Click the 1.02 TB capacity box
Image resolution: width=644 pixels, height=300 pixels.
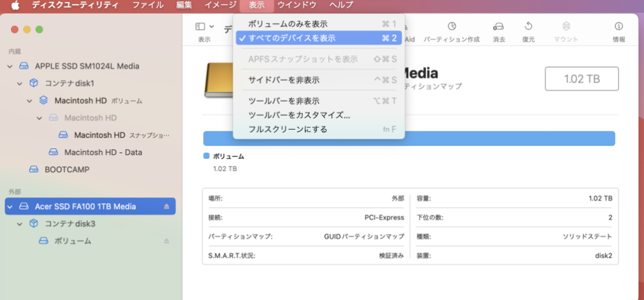pyautogui.click(x=582, y=79)
